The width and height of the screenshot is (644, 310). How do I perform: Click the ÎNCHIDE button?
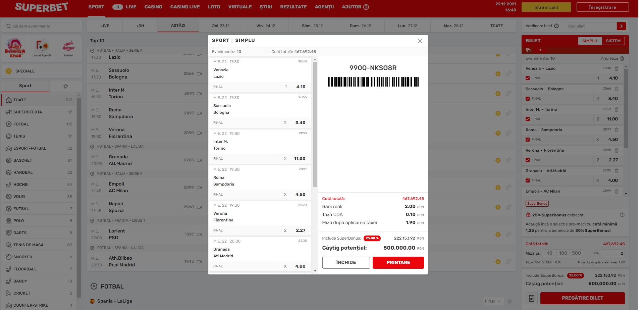[346, 263]
